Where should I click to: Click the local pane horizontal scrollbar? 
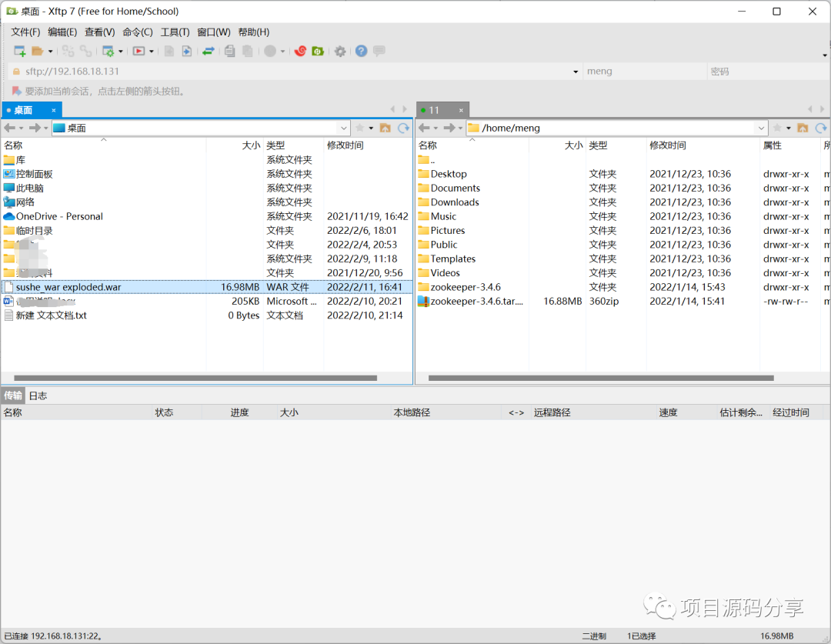click(x=195, y=378)
